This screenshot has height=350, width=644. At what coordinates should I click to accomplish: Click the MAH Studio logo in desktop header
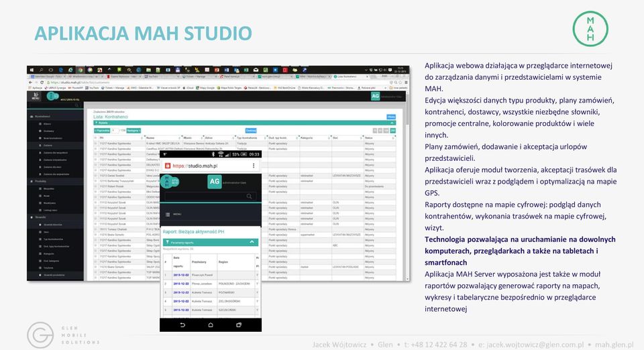[x=52, y=96]
